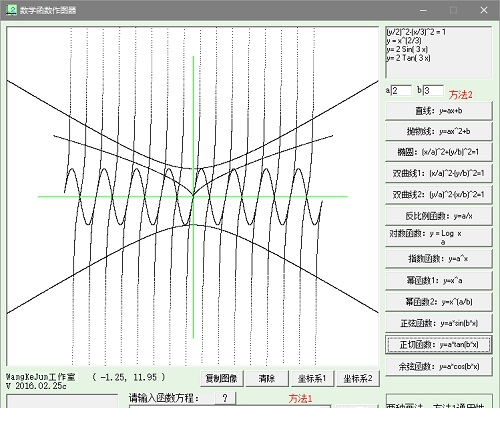The image size is (500, 424).
Task: Click the plotted equations list box
Action: pos(439,52)
